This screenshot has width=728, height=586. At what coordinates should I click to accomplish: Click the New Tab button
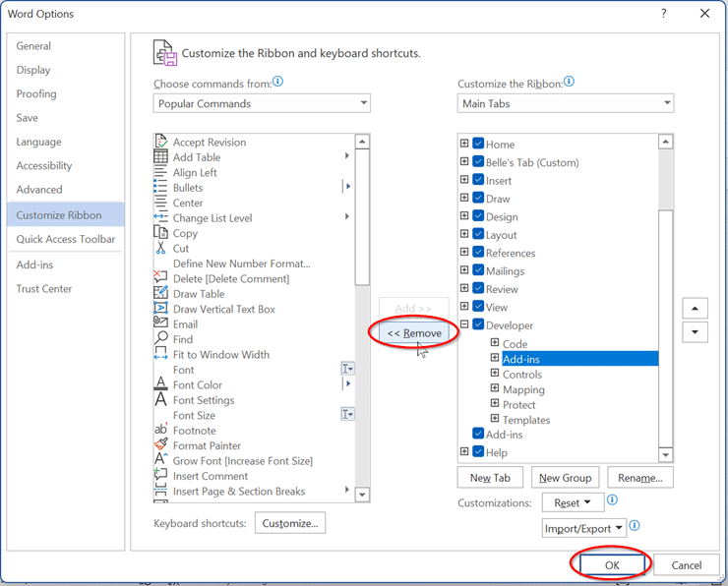click(x=490, y=478)
